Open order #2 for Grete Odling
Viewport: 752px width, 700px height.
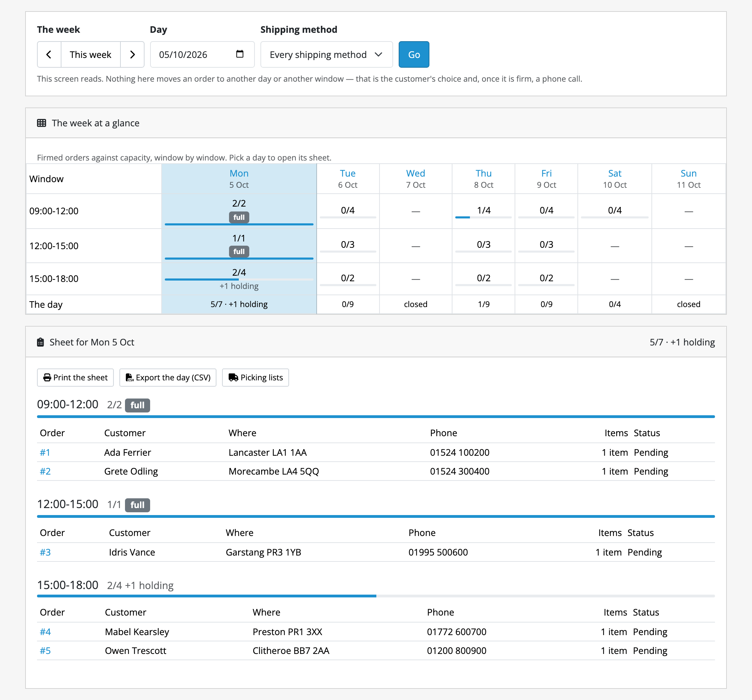pyautogui.click(x=45, y=471)
